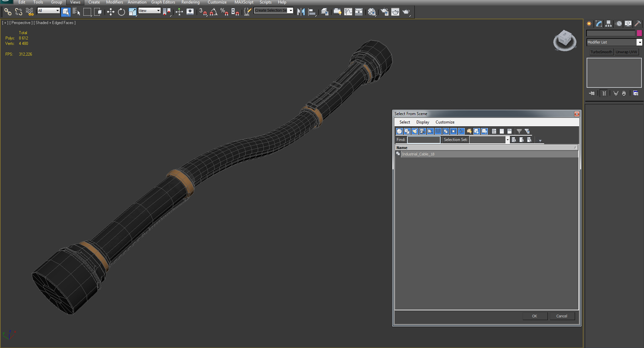The width and height of the screenshot is (644, 348).
Task: Click the TurboSmooth modifier button
Action: pyautogui.click(x=601, y=52)
